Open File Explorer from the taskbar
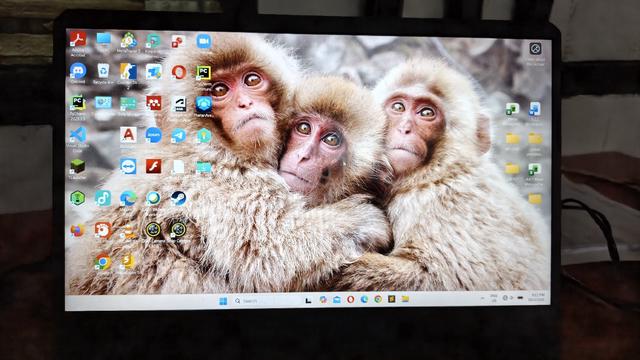 pyautogui.click(x=405, y=299)
